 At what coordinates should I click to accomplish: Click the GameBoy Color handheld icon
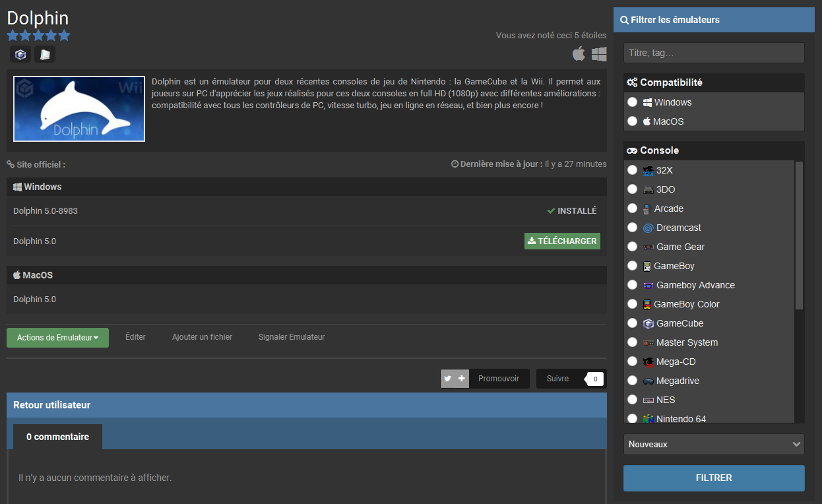tap(647, 304)
